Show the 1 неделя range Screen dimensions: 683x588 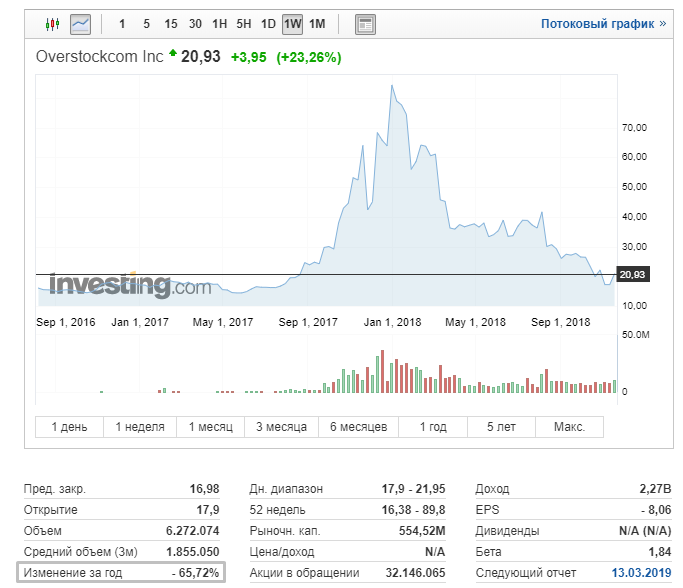[140, 427]
